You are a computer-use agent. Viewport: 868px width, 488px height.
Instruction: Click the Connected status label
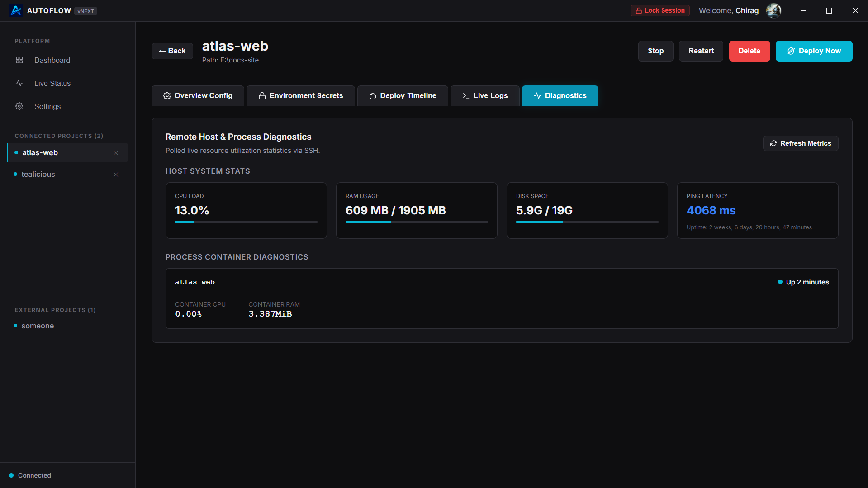pos(34,475)
